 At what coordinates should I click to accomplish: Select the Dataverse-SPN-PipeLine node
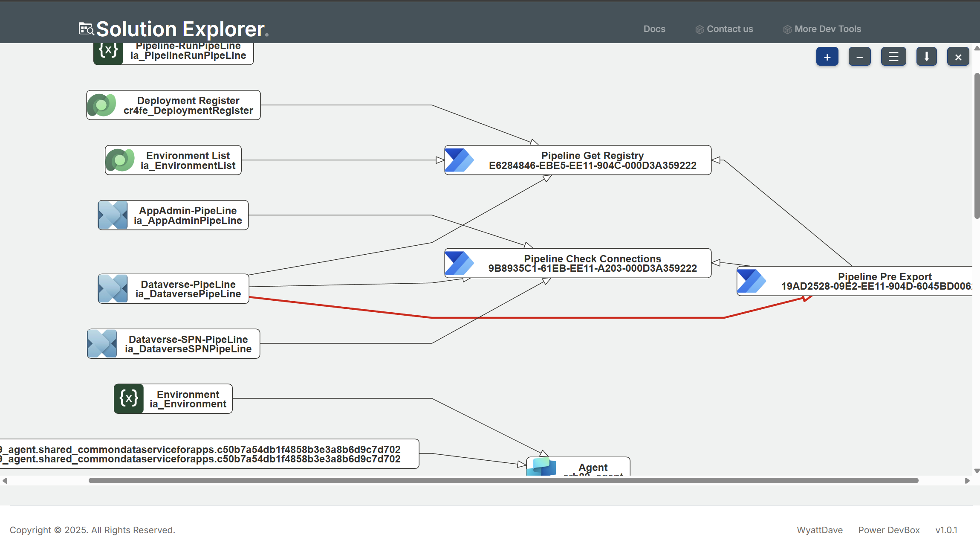188,344
